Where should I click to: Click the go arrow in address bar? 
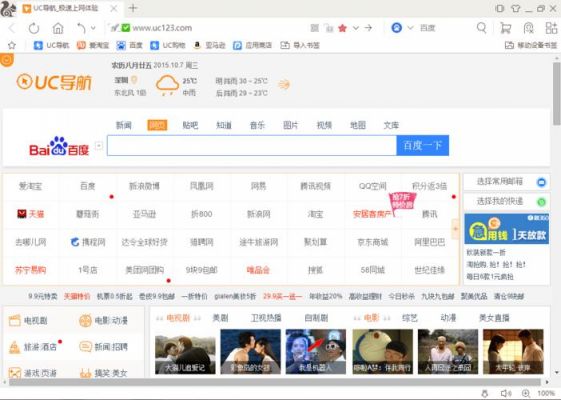point(368,28)
